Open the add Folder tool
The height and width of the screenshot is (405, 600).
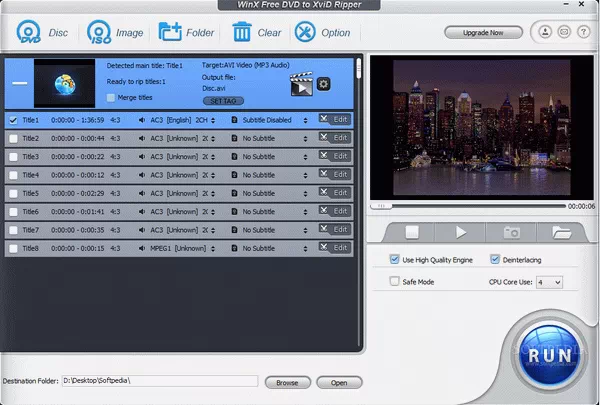click(x=170, y=32)
